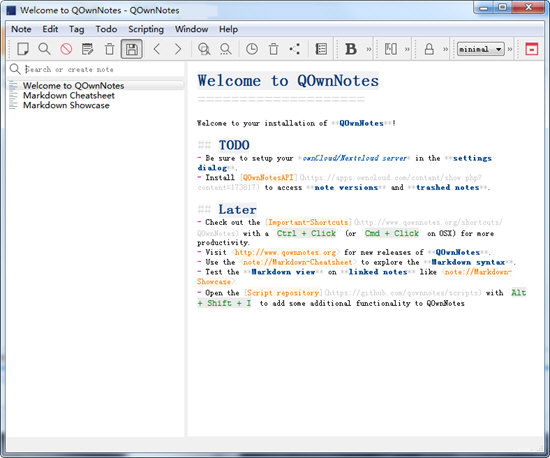Click the 'QOwnNotesAPI' link text
This screenshot has height=458, width=550.
pyautogui.click(x=268, y=177)
